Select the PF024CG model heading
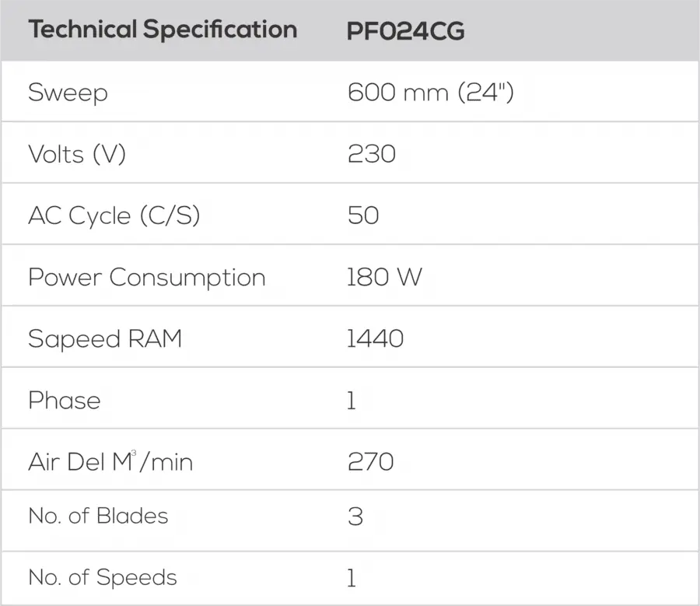Viewport: 700px width, 606px height. click(x=405, y=31)
